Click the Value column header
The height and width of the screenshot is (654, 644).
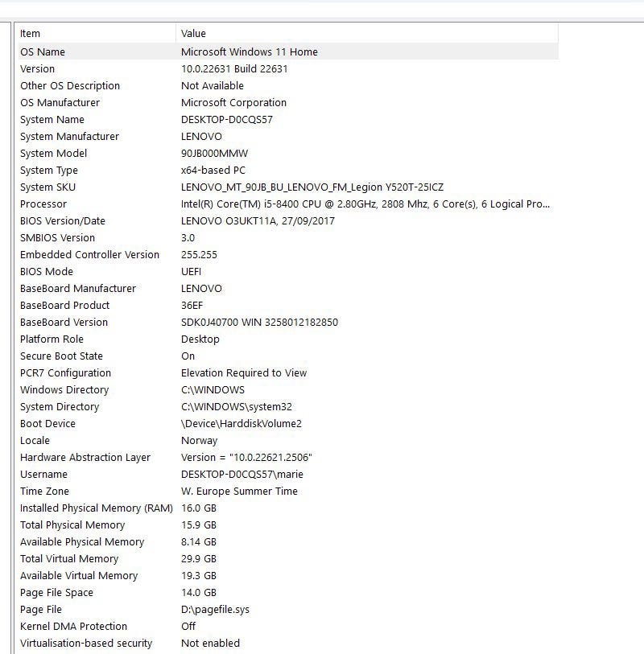tap(367, 33)
